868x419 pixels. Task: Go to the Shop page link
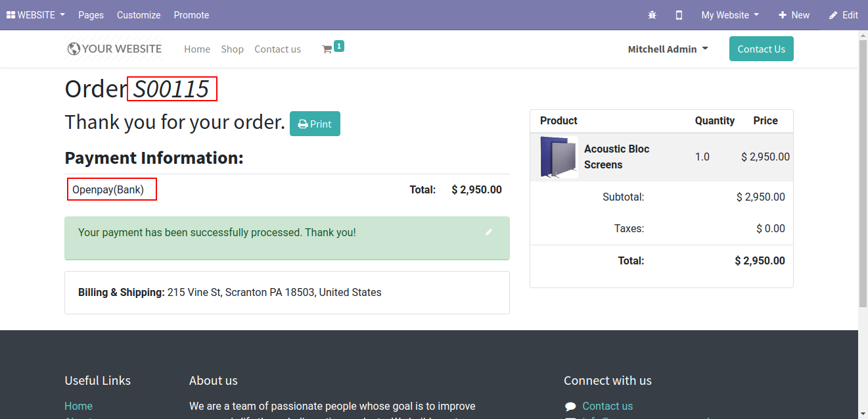click(232, 49)
